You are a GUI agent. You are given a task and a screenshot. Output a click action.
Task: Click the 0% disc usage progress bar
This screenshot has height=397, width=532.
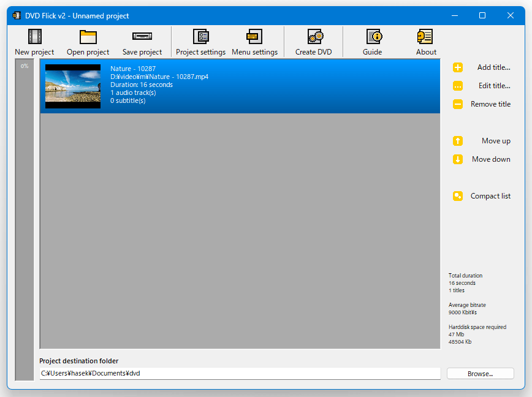(x=25, y=220)
